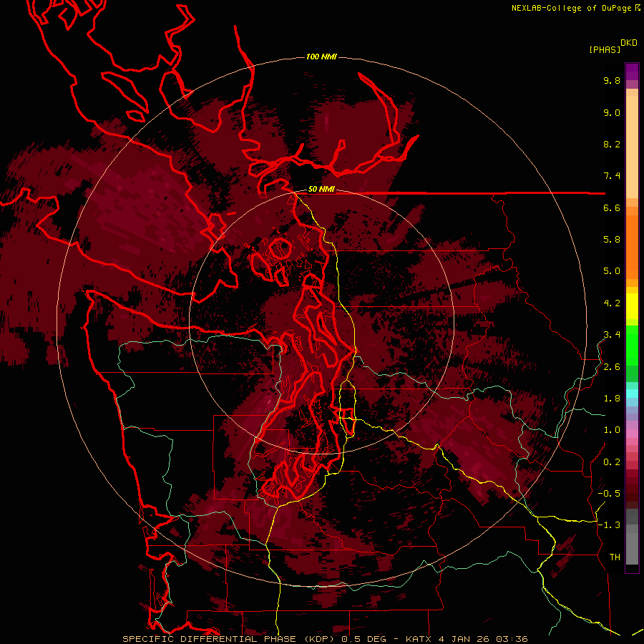Pick the cyan segment of the color bar
This screenshot has height=644, width=644.
[632, 393]
